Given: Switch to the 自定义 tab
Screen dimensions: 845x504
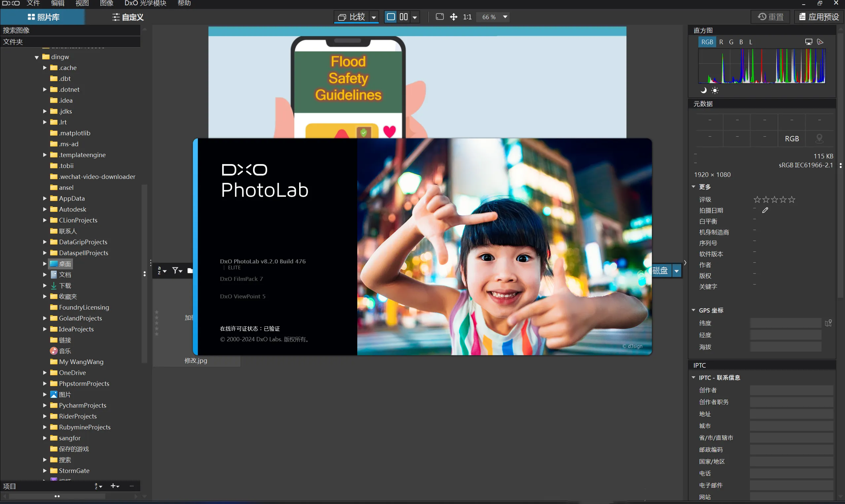Looking at the screenshot, I should [128, 17].
